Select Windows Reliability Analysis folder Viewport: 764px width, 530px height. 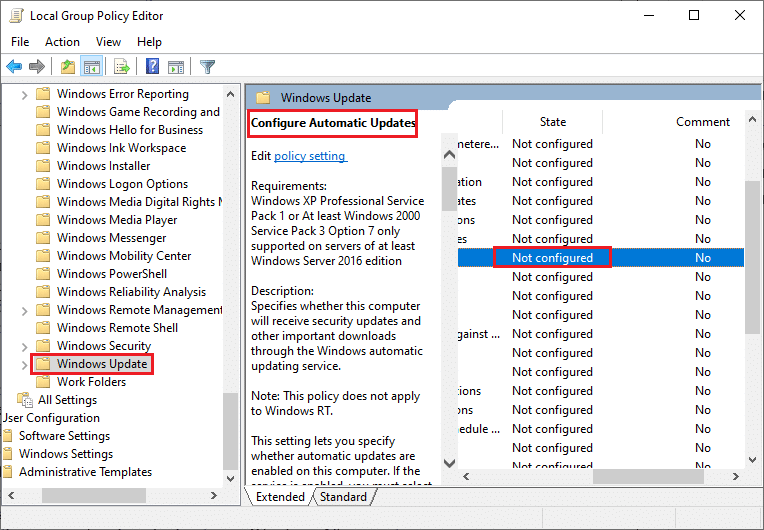(132, 292)
